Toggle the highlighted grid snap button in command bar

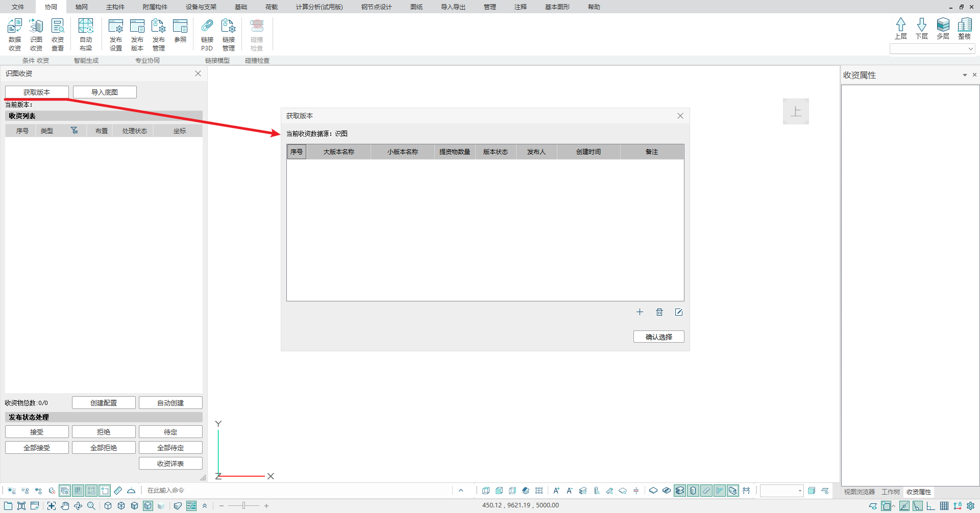[x=78, y=491]
